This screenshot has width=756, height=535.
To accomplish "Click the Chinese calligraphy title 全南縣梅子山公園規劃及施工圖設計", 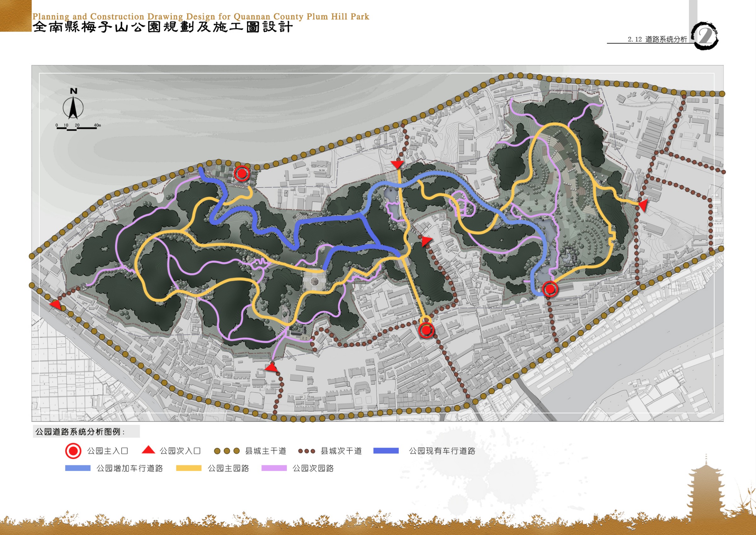I will 163,27.
